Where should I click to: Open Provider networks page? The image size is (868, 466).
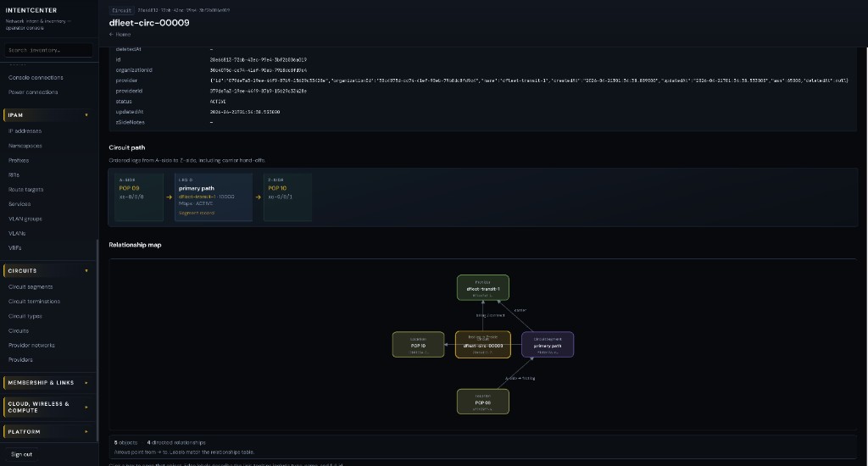click(31, 346)
